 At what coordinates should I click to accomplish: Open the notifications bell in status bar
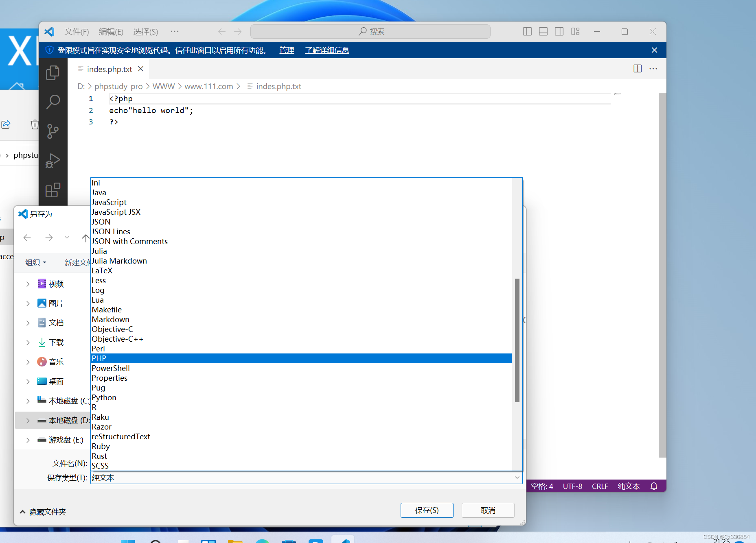[x=653, y=486]
